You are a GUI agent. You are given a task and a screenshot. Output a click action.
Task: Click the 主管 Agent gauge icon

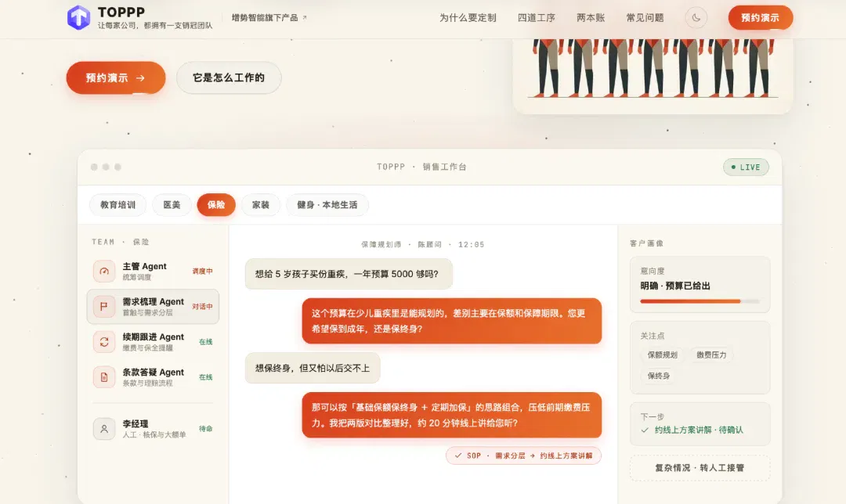click(x=104, y=271)
